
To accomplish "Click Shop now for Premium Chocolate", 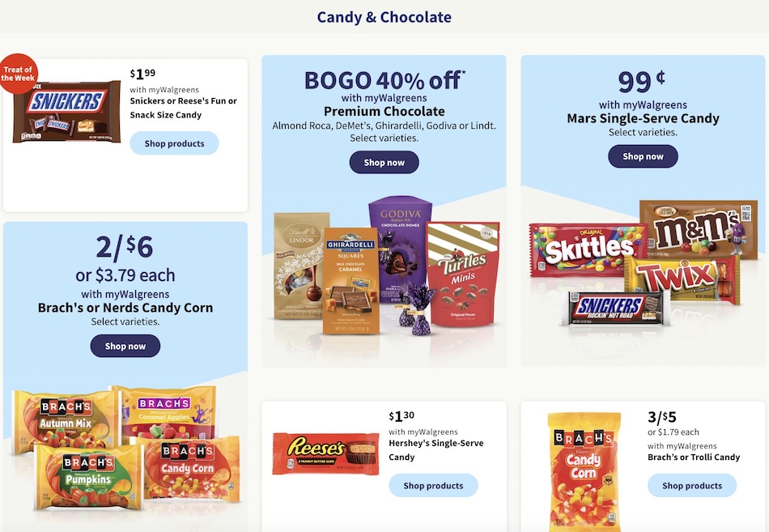I will click(x=384, y=163).
